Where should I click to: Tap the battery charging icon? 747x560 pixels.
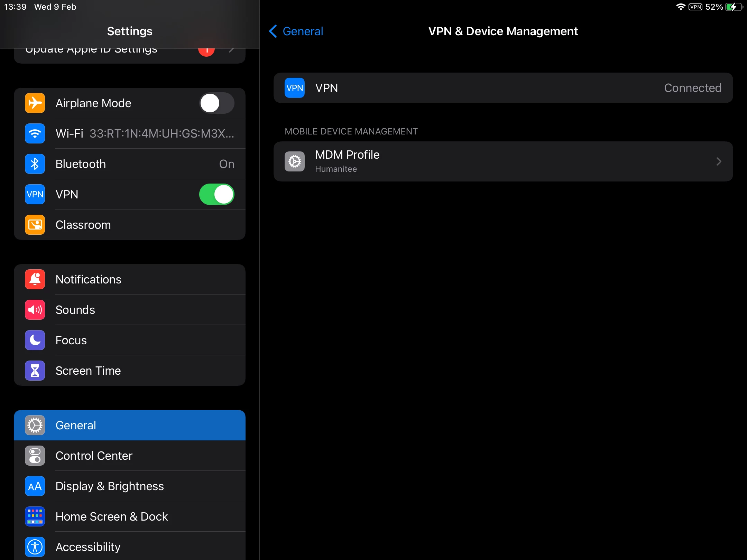click(x=734, y=7)
